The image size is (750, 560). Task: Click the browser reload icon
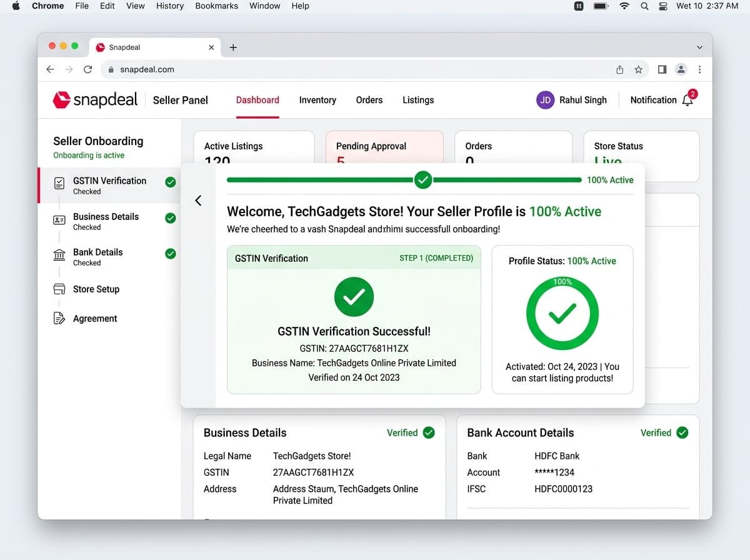point(88,69)
